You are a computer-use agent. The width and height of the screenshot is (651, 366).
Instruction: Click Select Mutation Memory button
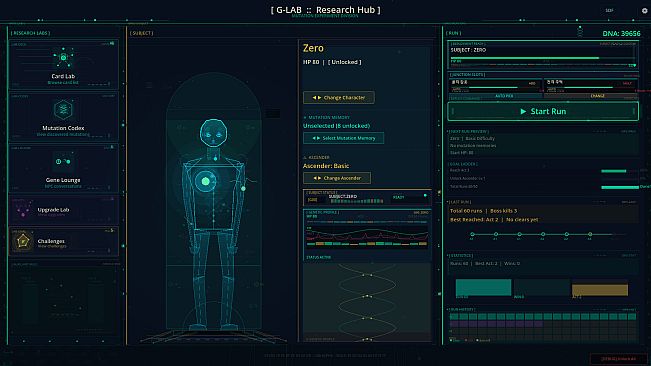point(343,138)
